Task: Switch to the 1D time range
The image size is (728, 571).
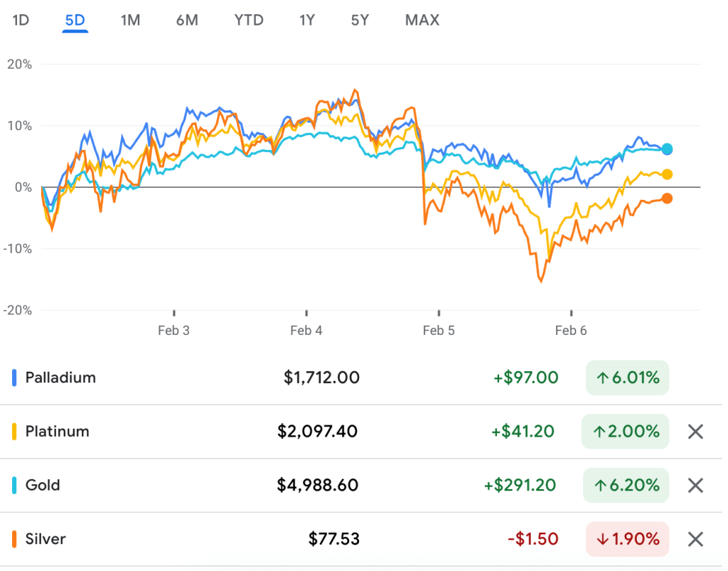Action: tap(21, 20)
